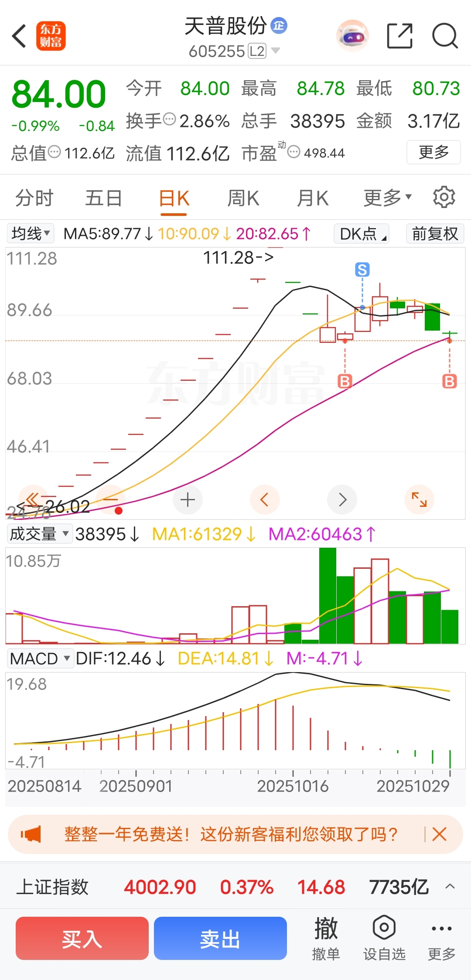The width and height of the screenshot is (471, 980).
Task: Tap the 更多 quote details button
Action: (433, 152)
